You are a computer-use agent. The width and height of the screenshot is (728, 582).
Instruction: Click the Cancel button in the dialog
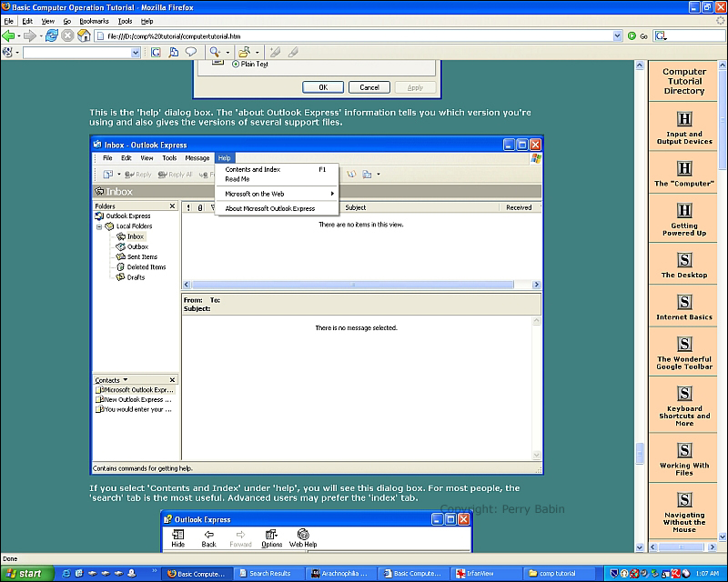pos(369,87)
